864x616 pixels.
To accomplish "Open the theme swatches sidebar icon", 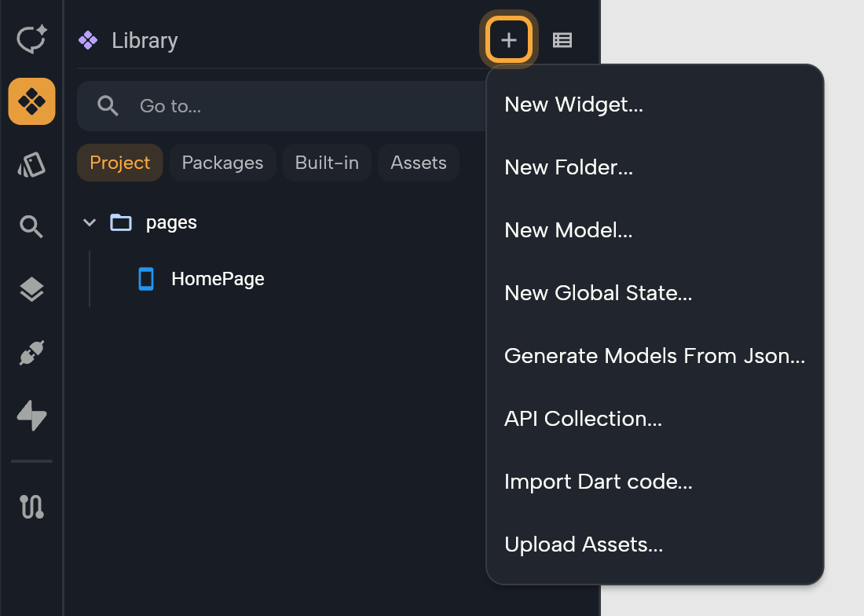I will click(x=31, y=164).
